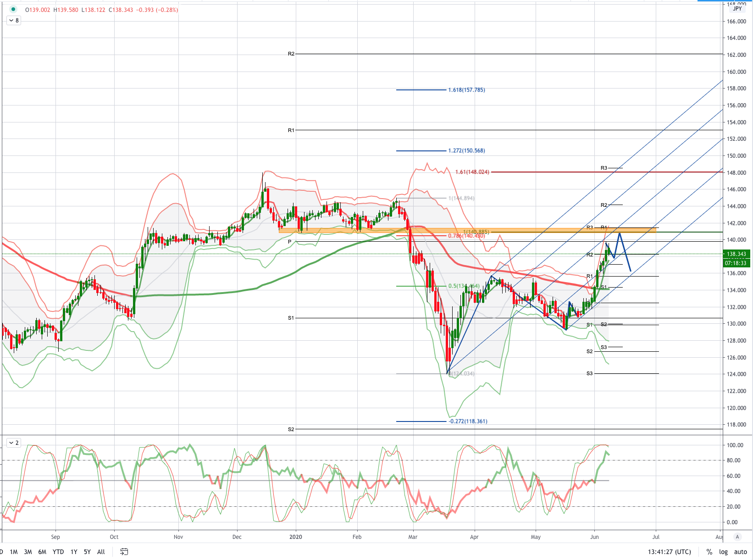Click the 0.786(140.430) Fibonacci label

tap(466, 236)
